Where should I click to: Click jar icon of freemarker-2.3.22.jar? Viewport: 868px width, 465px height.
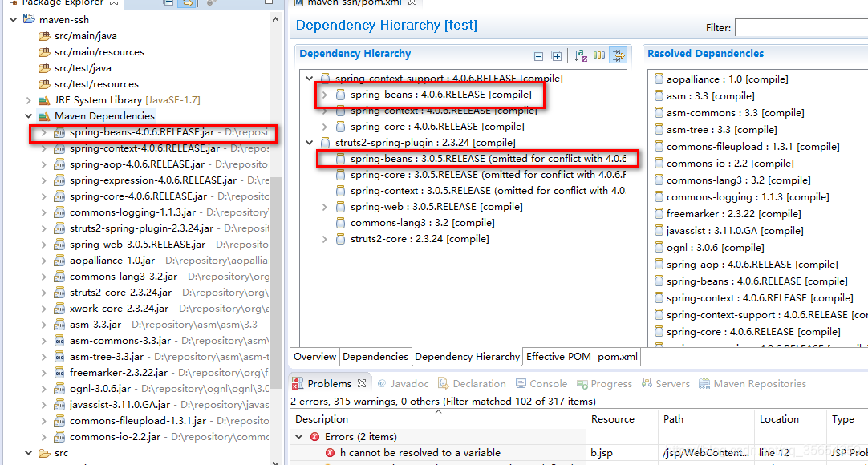[59, 374]
